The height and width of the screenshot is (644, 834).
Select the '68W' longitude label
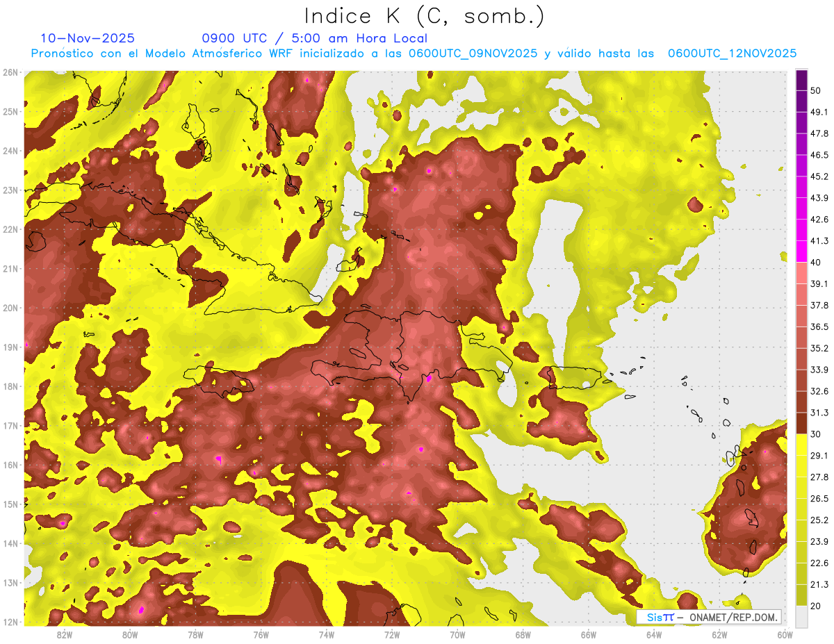pyautogui.click(x=523, y=634)
